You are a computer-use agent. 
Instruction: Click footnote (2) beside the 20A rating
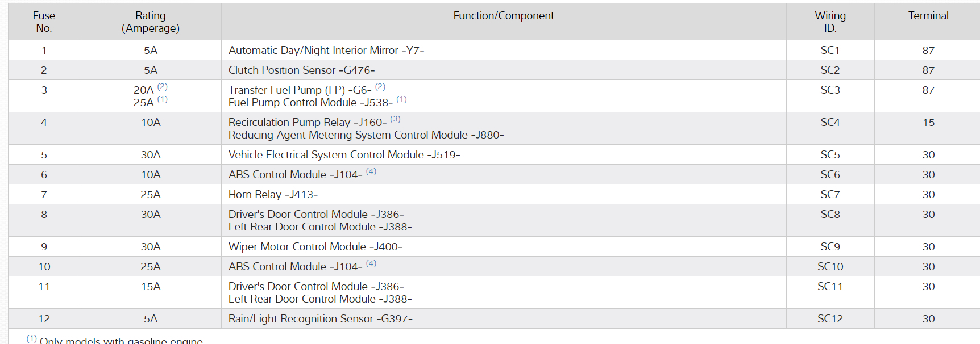pos(163,87)
